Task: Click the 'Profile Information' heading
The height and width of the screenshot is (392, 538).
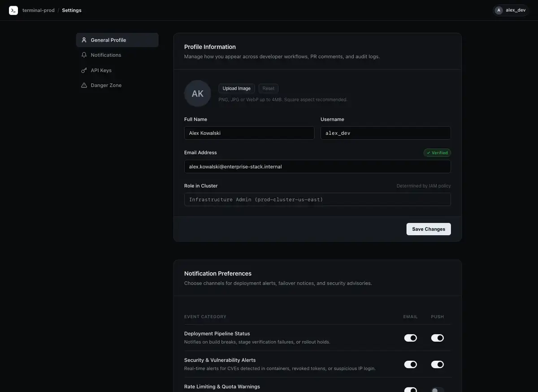Action: point(210,47)
